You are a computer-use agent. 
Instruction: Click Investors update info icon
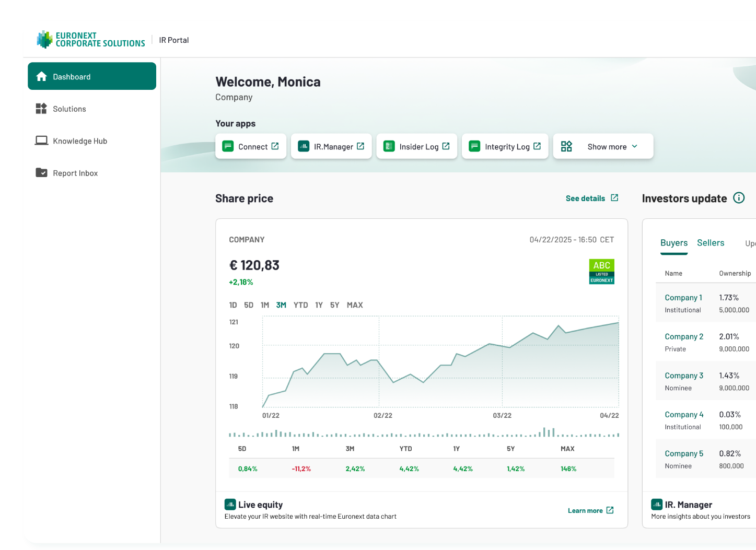coord(739,198)
